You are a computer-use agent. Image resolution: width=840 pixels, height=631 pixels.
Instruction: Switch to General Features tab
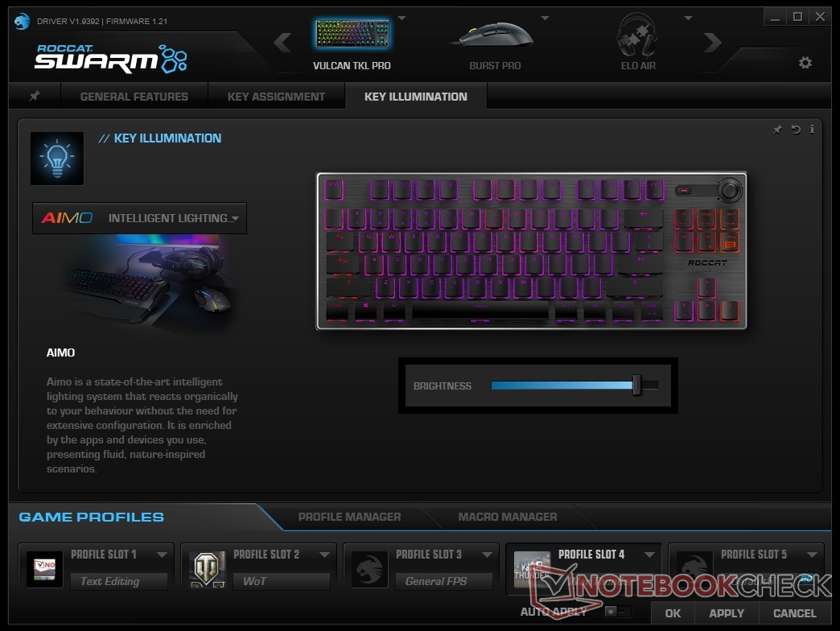click(x=134, y=97)
